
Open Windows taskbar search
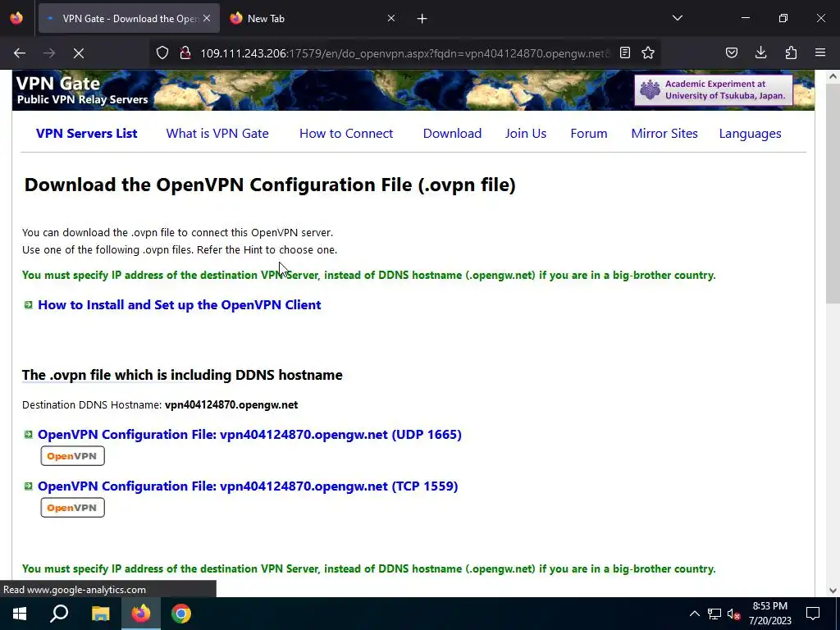(x=59, y=614)
